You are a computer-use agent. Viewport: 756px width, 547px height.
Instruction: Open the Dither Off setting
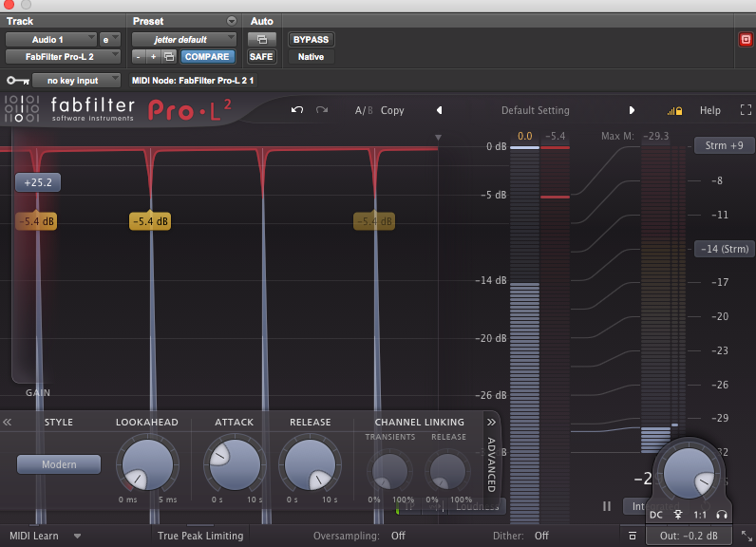coord(541,536)
